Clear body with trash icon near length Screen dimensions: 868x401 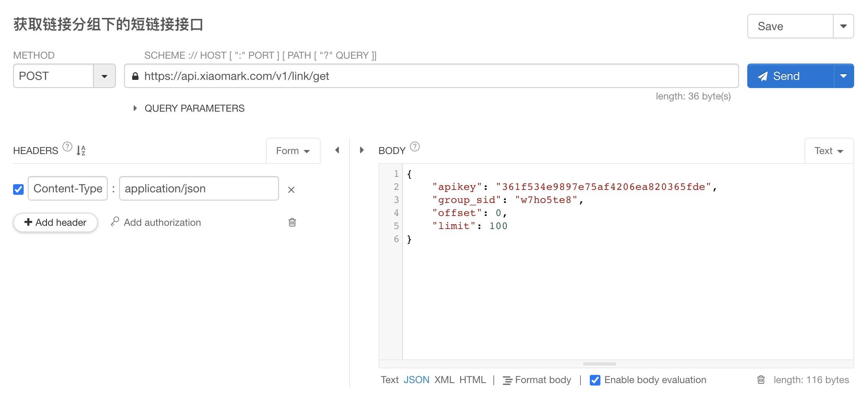pos(761,380)
